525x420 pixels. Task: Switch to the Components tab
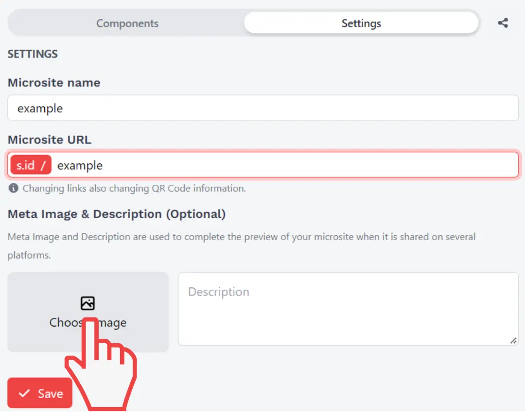pyautogui.click(x=127, y=23)
